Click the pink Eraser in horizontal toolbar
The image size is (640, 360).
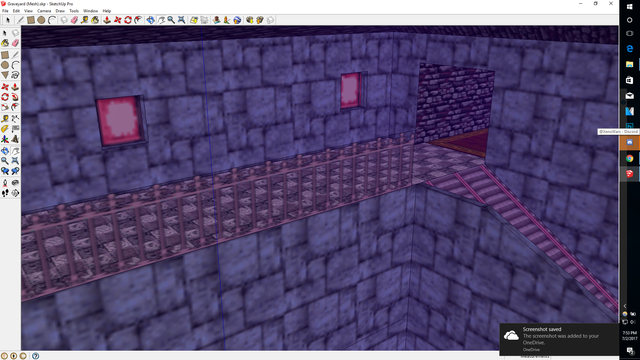(74, 20)
